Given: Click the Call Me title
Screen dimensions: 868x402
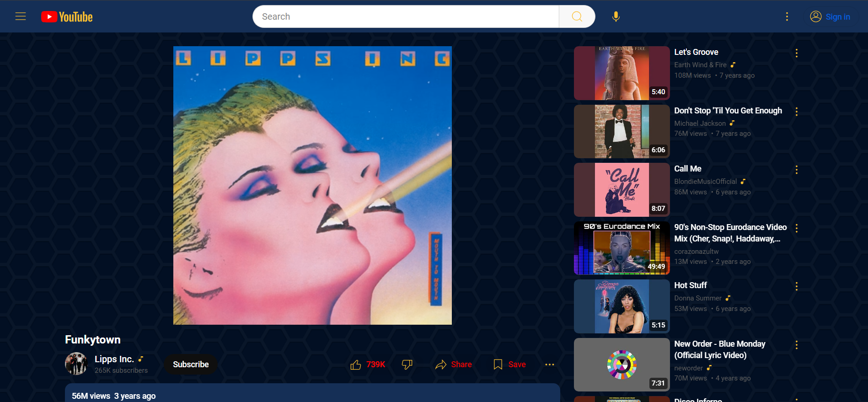Looking at the screenshot, I should pos(688,169).
